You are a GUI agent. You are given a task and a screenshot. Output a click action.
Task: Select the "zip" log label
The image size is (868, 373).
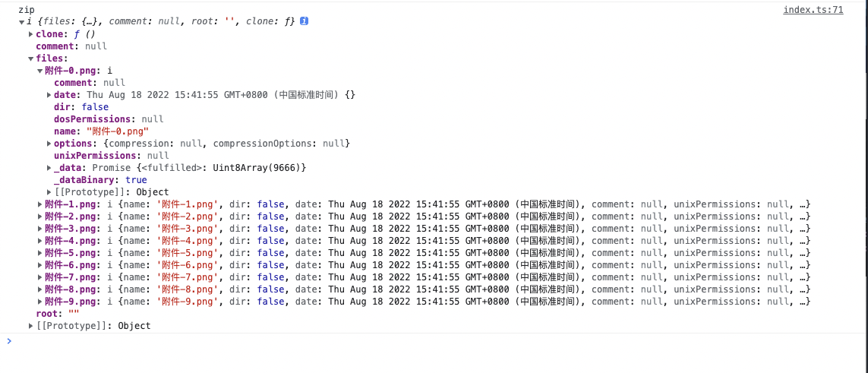(x=26, y=10)
